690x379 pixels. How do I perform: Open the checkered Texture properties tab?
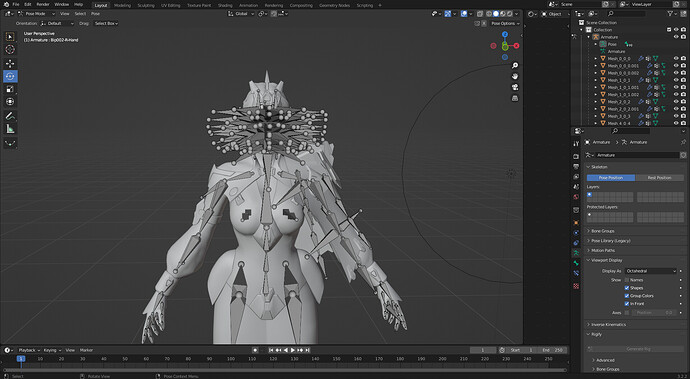(x=576, y=286)
